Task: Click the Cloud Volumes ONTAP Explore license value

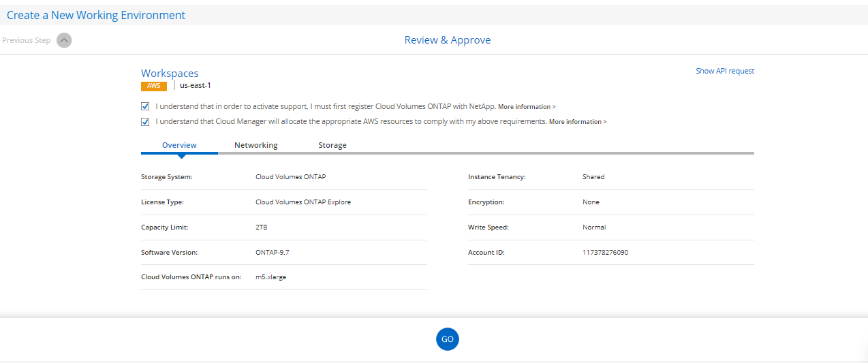Action: [303, 202]
